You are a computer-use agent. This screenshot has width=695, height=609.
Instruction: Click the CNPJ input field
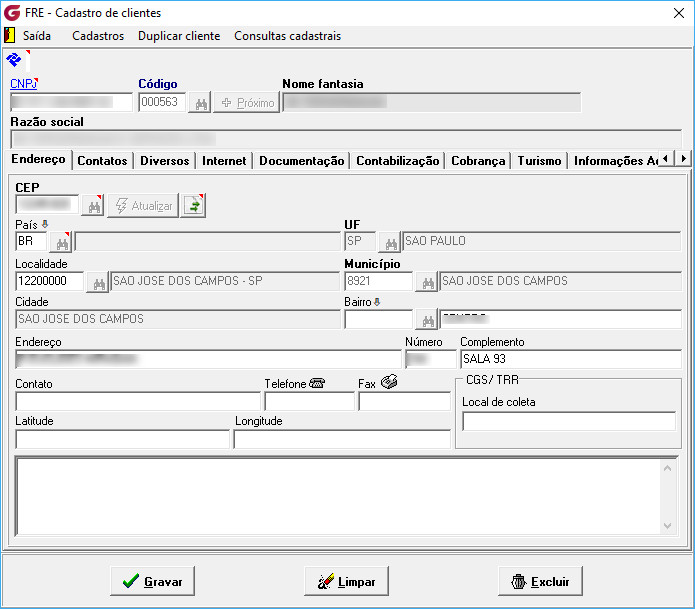coord(71,102)
